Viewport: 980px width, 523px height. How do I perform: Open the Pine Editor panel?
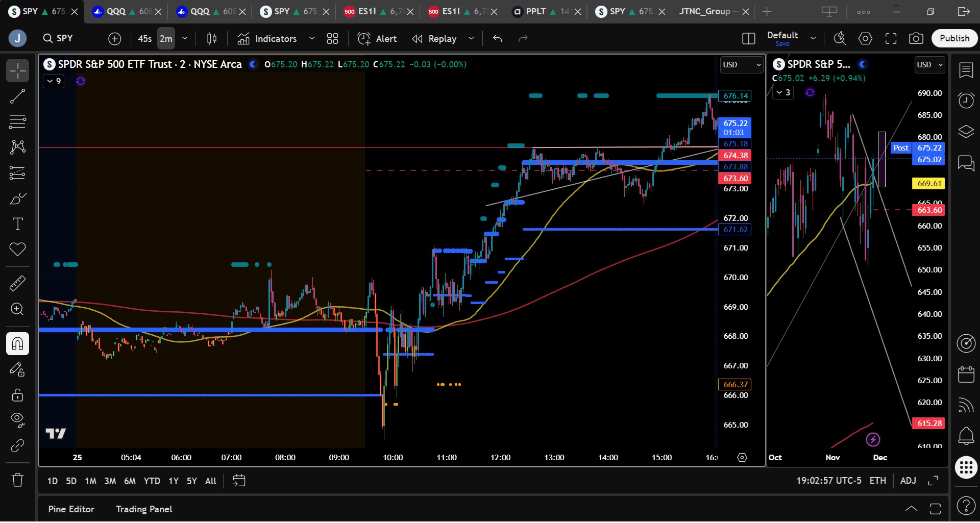71,509
